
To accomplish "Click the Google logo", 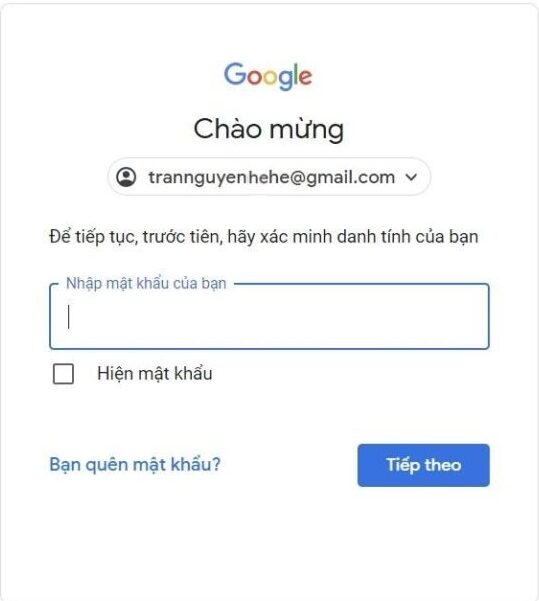I will (268, 76).
